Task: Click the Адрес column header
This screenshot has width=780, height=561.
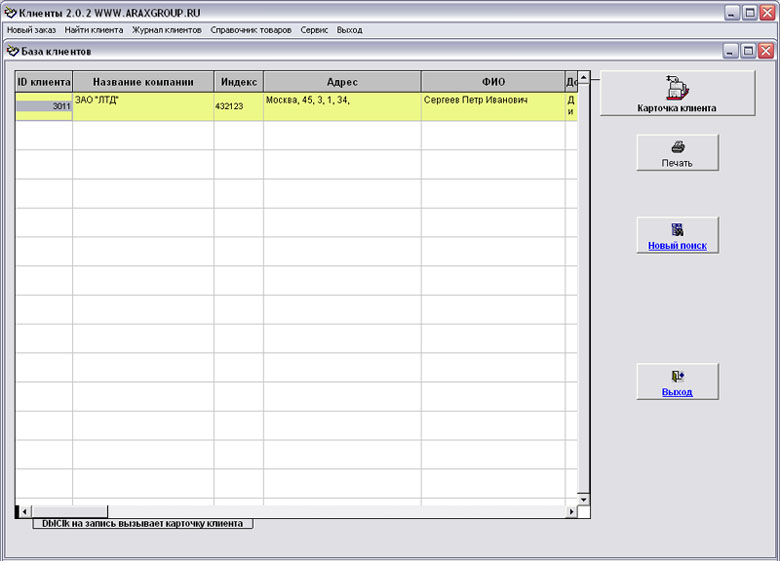Action: 342,82
